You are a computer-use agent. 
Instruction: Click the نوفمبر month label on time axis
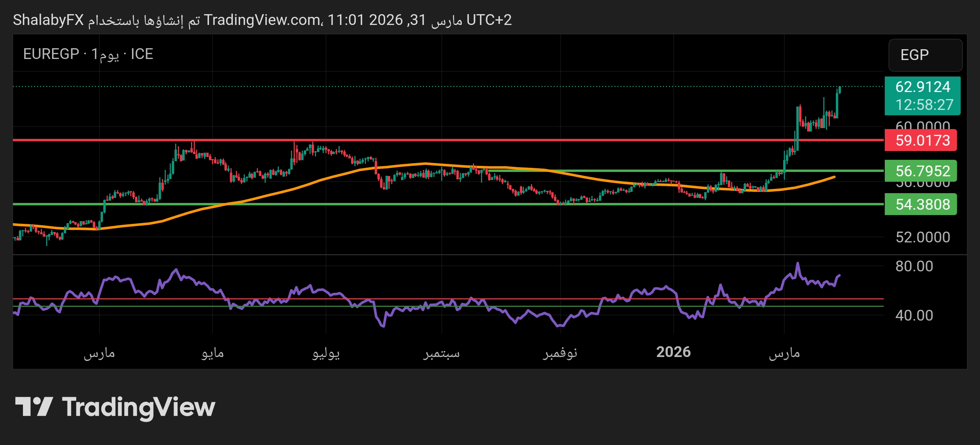[x=560, y=353]
